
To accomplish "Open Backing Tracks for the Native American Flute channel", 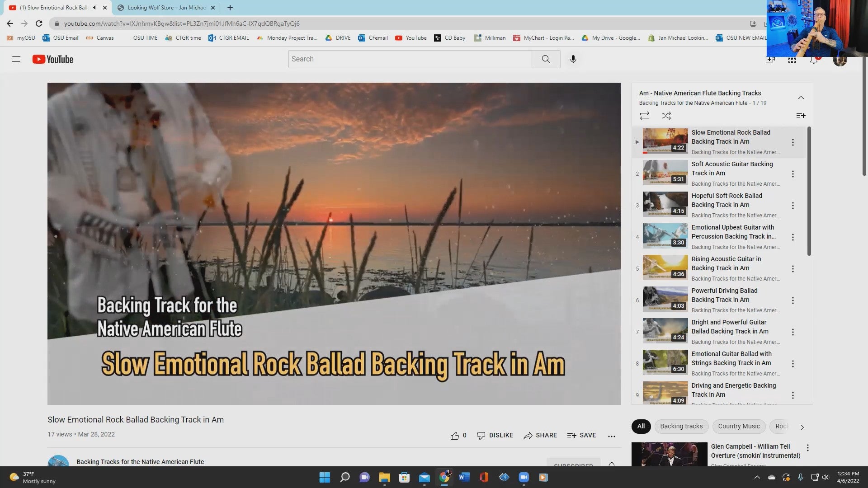I will (x=140, y=462).
